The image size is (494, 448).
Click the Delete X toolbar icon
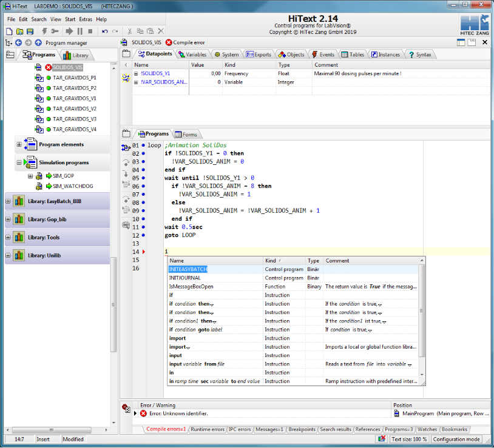(161, 31)
